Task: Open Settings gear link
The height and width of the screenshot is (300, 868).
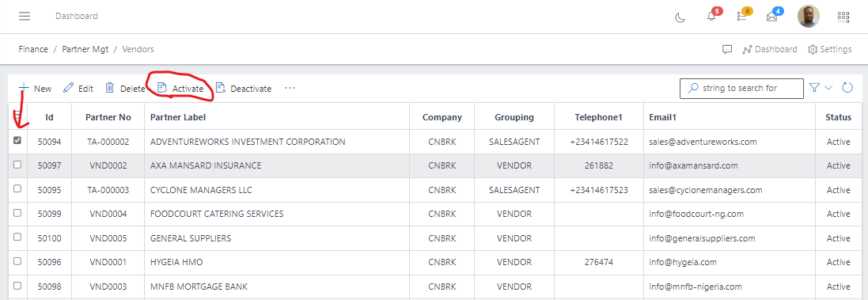Action: click(x=830, y=49)
